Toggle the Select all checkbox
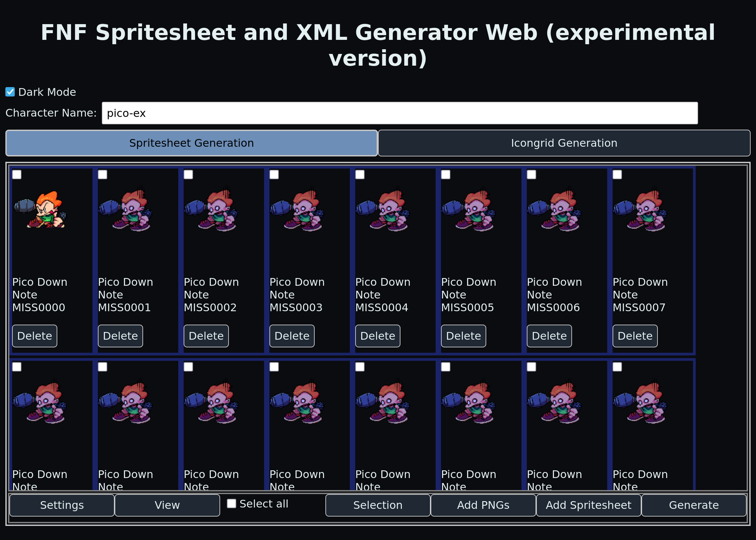The width and height of the screenshot is (756, 540). 232,503
